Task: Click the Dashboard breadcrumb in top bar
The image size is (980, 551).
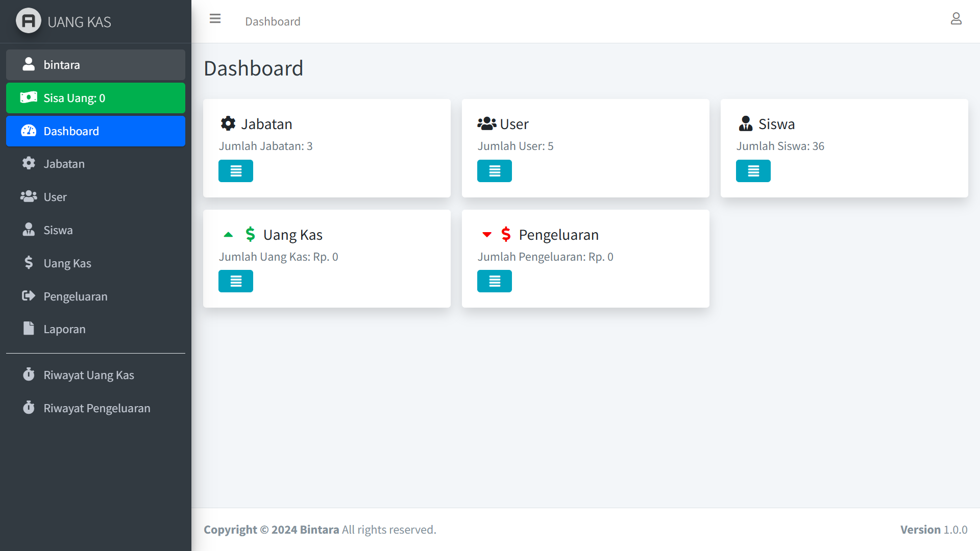Action: tap(273, 21)
